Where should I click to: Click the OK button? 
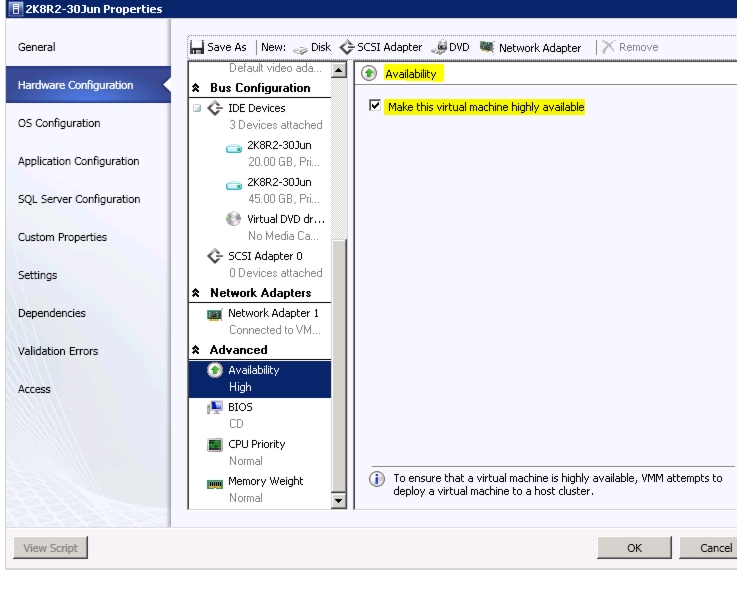click(634, 548)
